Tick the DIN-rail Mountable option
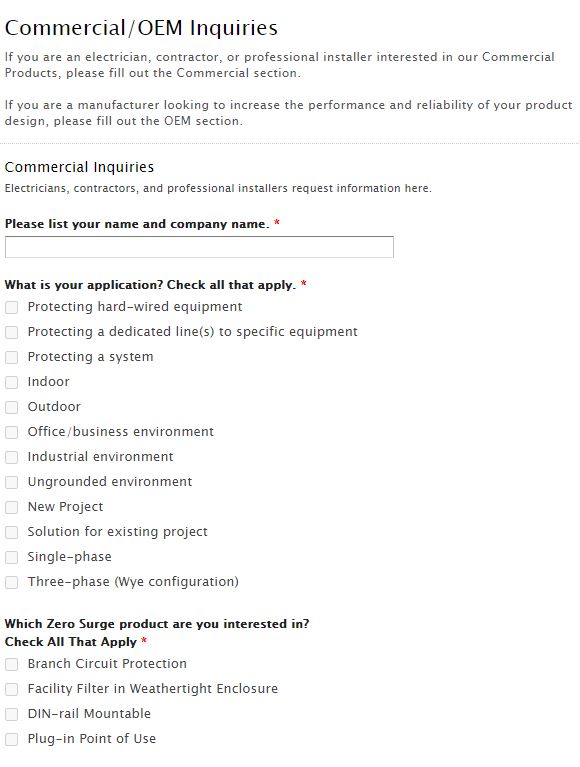580x767 pixels. coord(11,714)
